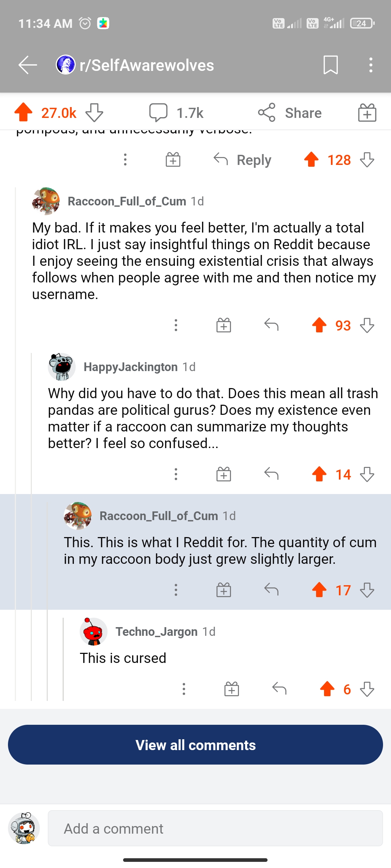
Task: Reply to the comment with 128 points
Action: pos(243,159)
